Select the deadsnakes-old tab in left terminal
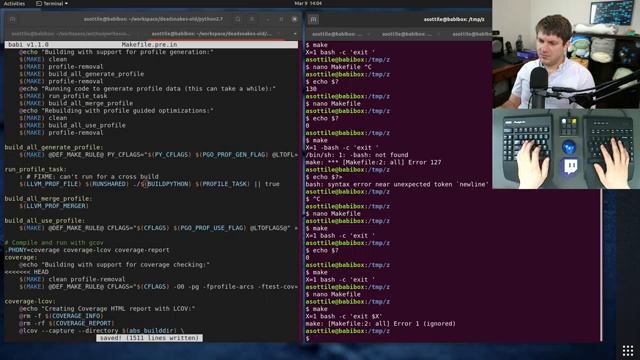Screen dimensions: 640x360 211,34
